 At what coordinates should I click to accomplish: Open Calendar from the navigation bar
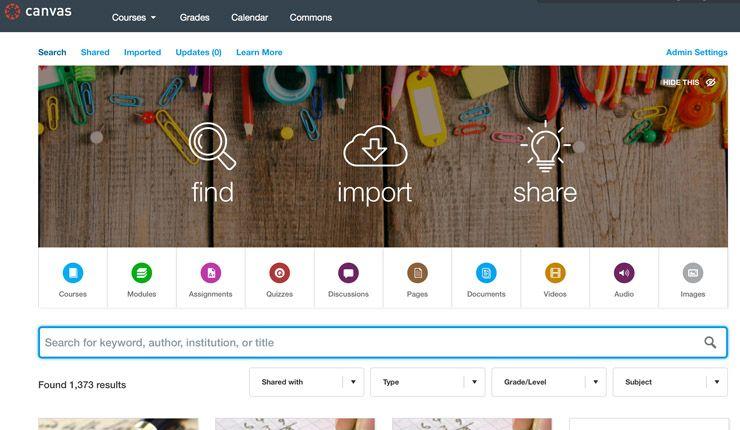click(x=250, y=17)
